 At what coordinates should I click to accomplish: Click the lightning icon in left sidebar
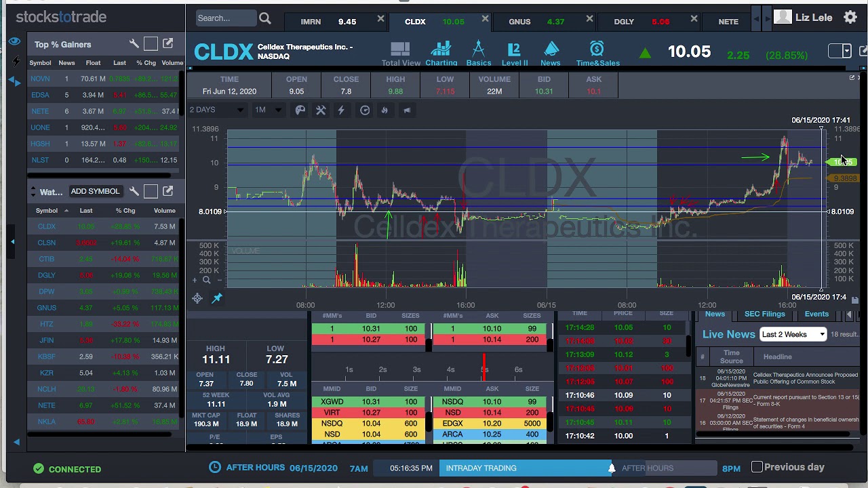(16, 61)
